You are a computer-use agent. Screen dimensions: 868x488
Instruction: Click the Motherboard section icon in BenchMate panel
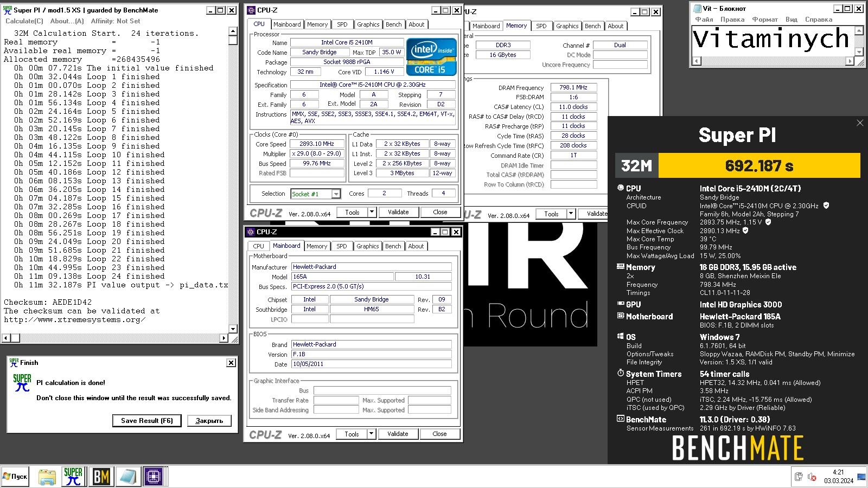(621, 316)
